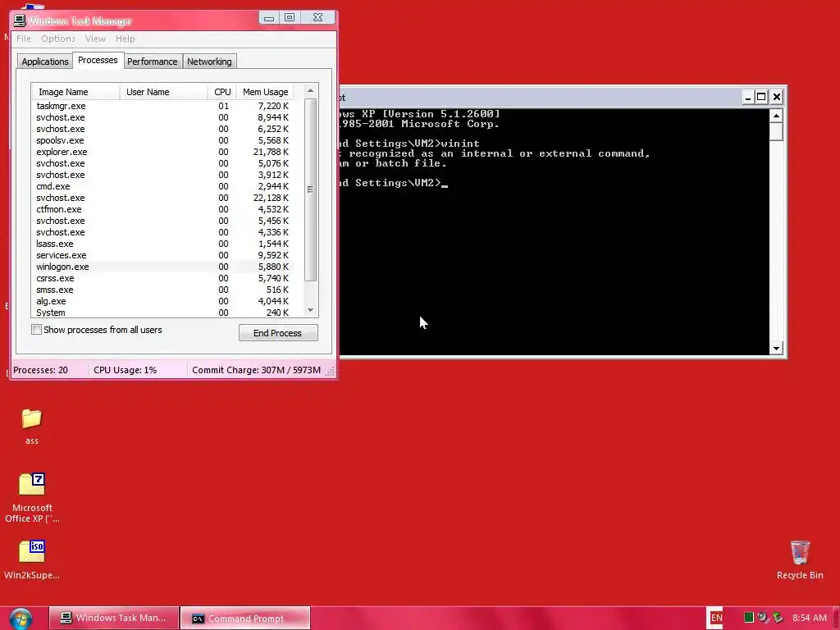Switch to the Applications tab
Viewport: 840px width, 630px height.
(x=45, y=62)
